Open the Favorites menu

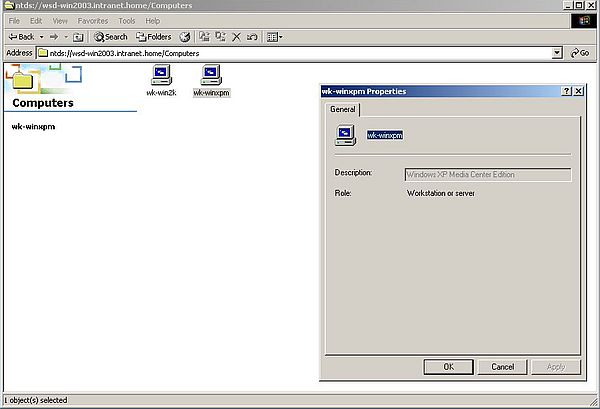tap(93, 21)
